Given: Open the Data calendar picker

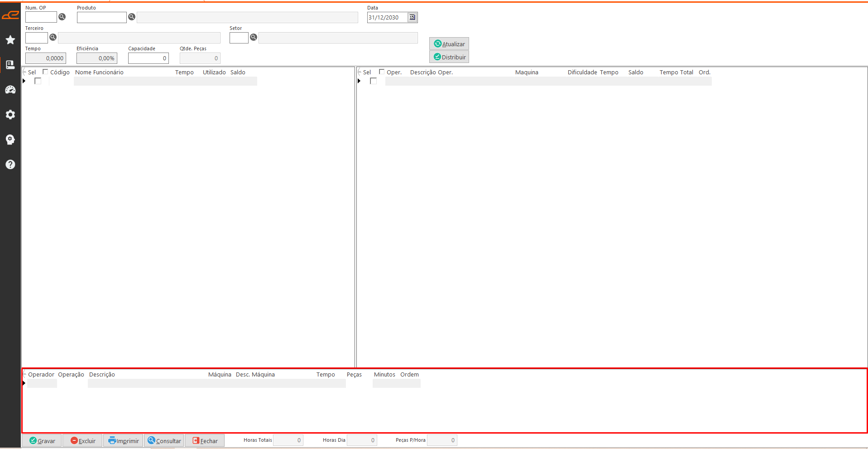Looking at the screenshot, I should point(412,17).
